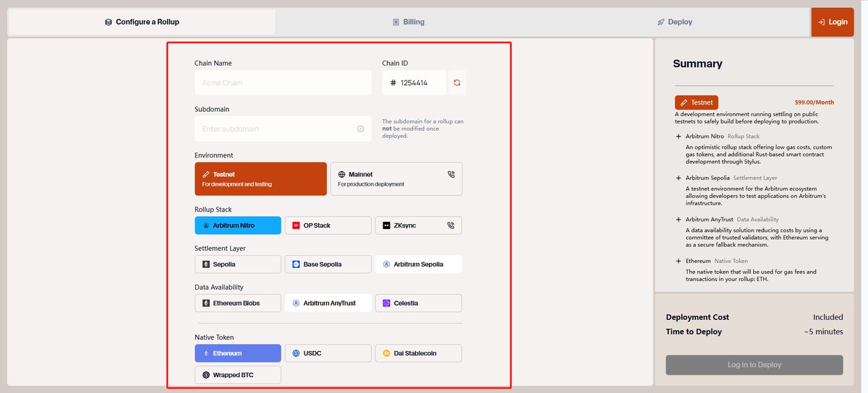The width and height of the screenshot is (868, 393).
Task: Switch to the Billing tab
Action: [409, 22]
